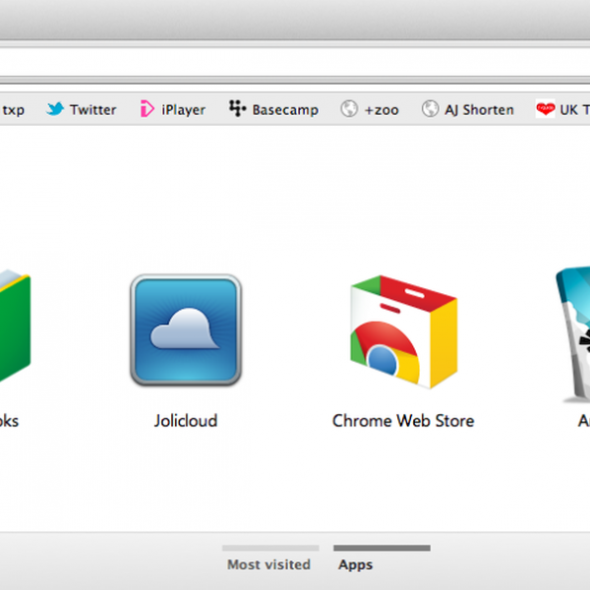This screenshot has height=590, width=590.
Task: Click the partially visible blue app icon on the right
Action: 573,335
